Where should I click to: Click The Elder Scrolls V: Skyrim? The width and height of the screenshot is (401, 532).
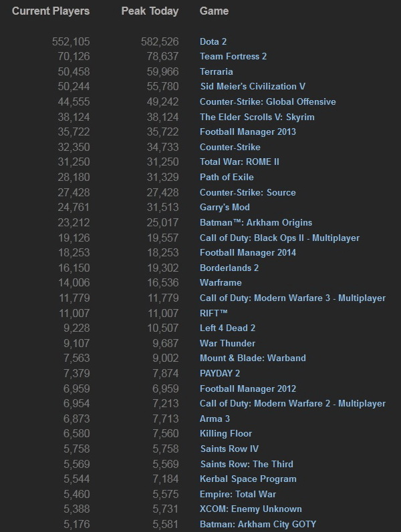pyautogui.click(x=257, y=117)
